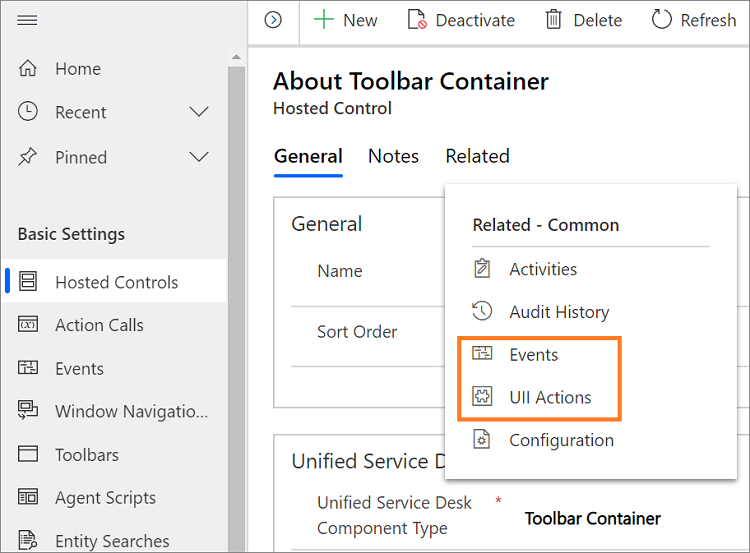The height and width of the screenshot is (553, 750).
Task: Expand the Pinned chevron
Action: [x=199, y=157]
